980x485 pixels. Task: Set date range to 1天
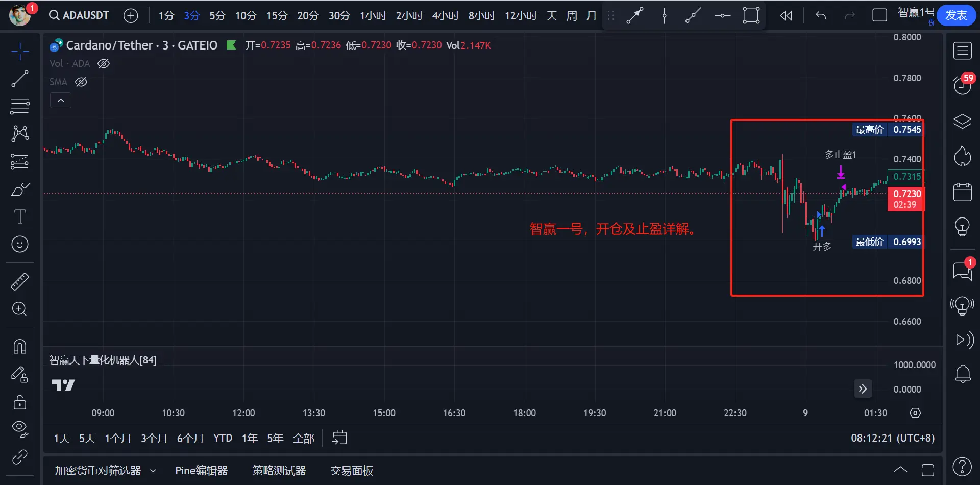[62, 439]
